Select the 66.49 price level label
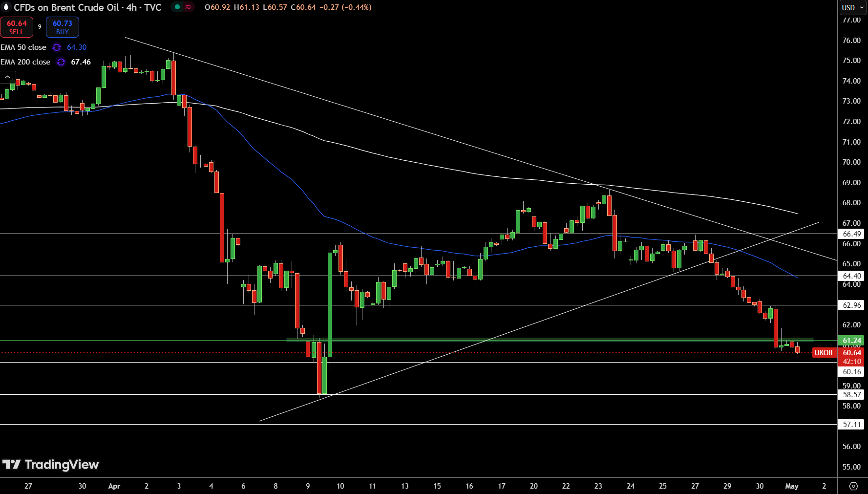Viewport: 868px width, 494px height. (x=852, y=234)
